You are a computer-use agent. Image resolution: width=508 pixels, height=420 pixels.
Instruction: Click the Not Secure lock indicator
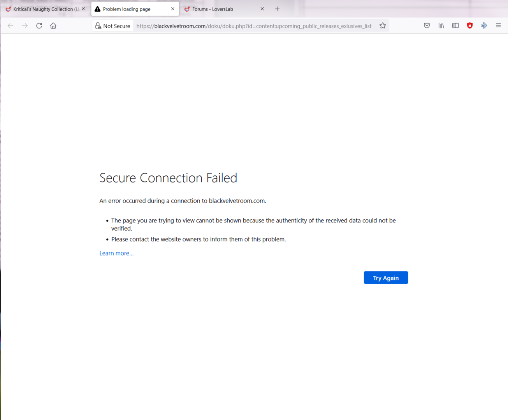[113, 26]
